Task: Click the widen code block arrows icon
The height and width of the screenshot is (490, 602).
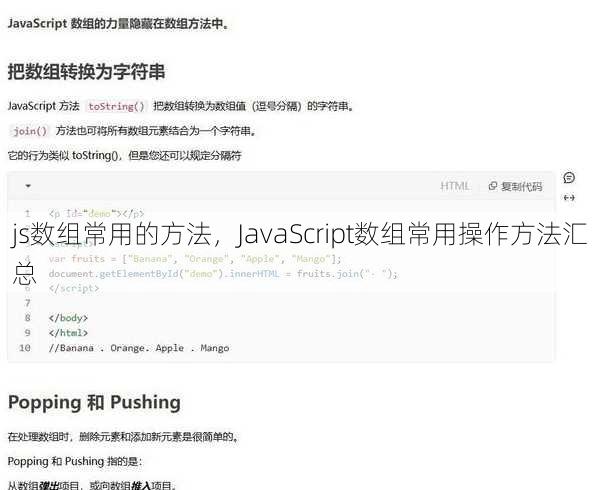Action: [x=569, y=198]
